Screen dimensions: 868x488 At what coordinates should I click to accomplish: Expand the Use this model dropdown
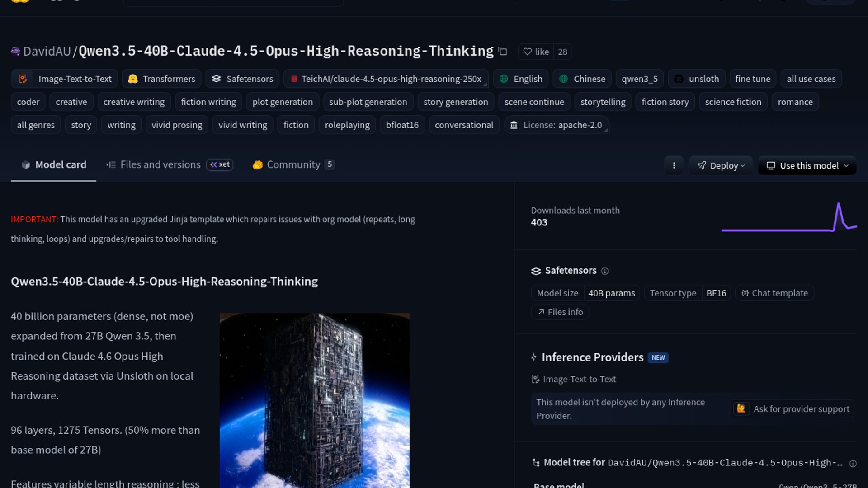click(807, 166)
